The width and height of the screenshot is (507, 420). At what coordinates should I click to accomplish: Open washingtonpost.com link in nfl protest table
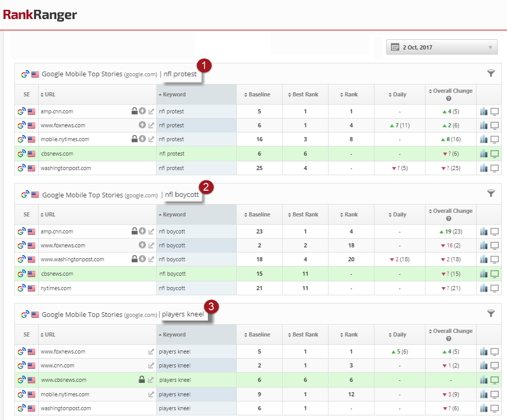(66, 168)
